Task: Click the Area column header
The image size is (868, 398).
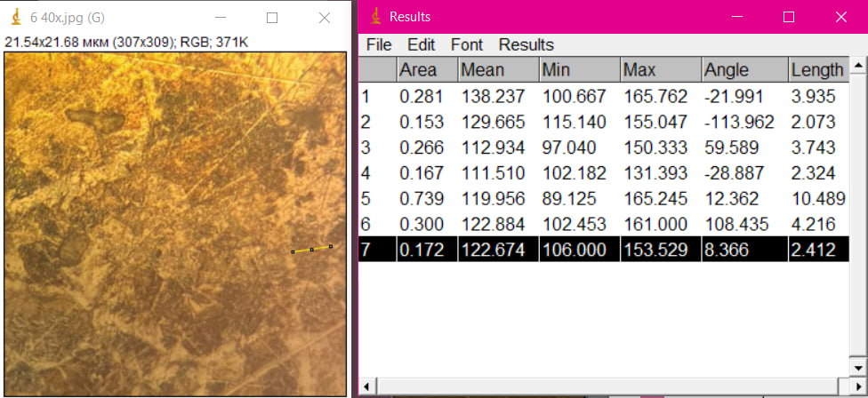Action: [x=428, y=70]
